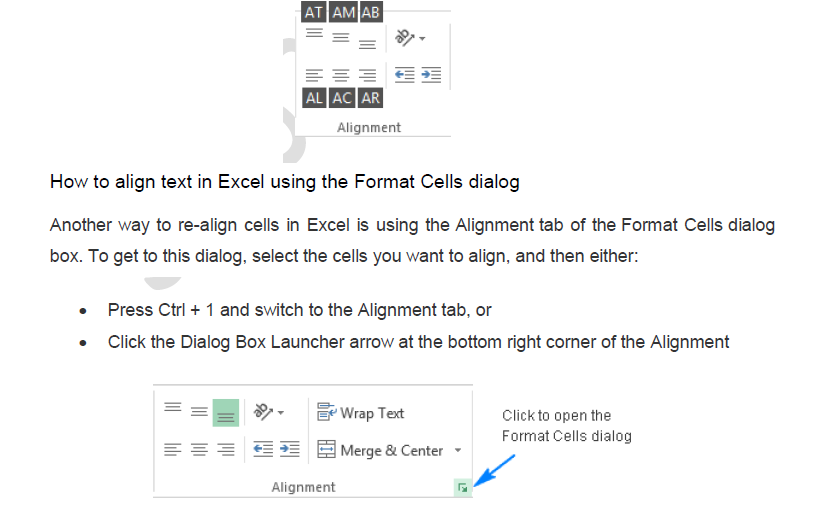This screenshot has height=527, width=818.
Task: Open the Format Cells Dialog Box Launcher arrow
Action: tap(462, 488)
